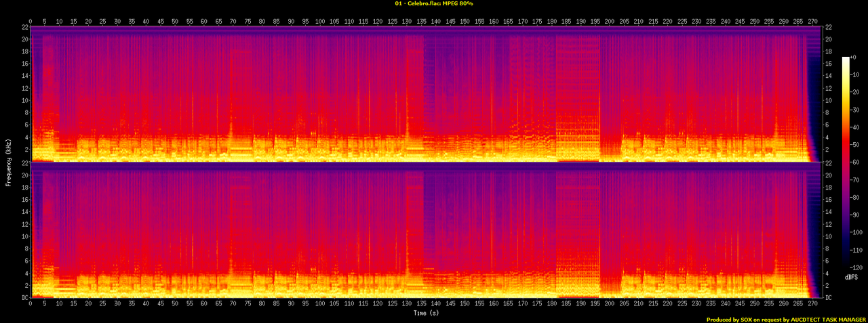This screenshot has width=868, height=323.
Task: Click the "dBFS" label under the color scale
Action: click(x=852, y=278)
